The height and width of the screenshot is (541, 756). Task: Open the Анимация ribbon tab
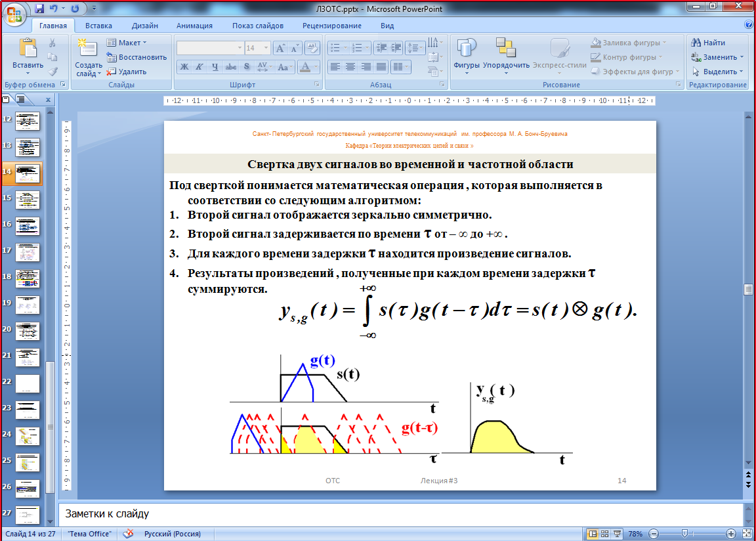click(194, 26)
